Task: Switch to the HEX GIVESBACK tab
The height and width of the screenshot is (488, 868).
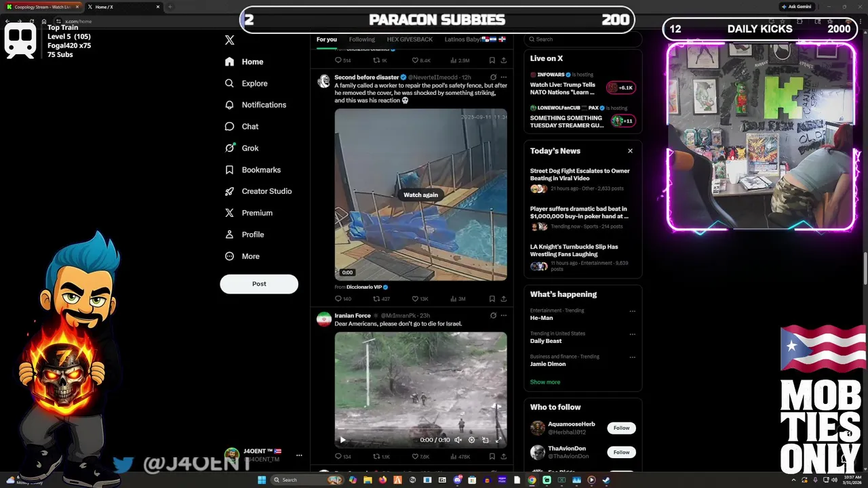Action: [410, 39]
